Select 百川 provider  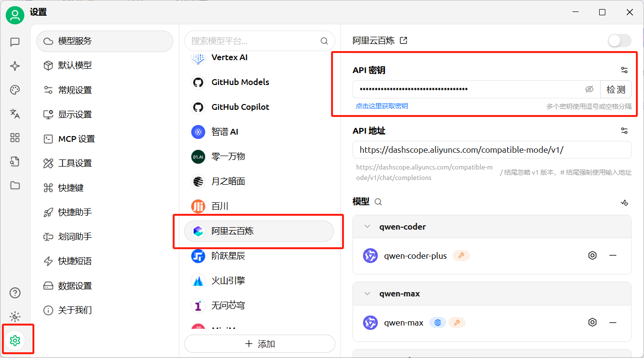click(x=259, y=206)
